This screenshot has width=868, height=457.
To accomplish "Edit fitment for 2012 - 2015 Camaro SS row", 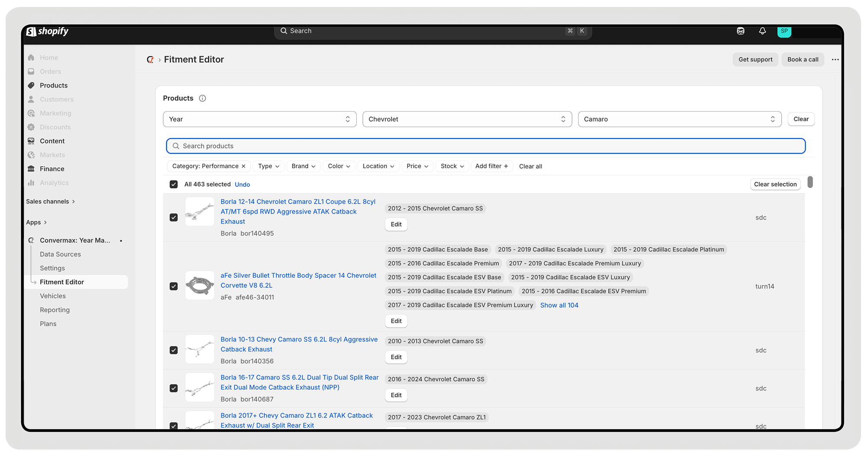I will pos(396,224).
